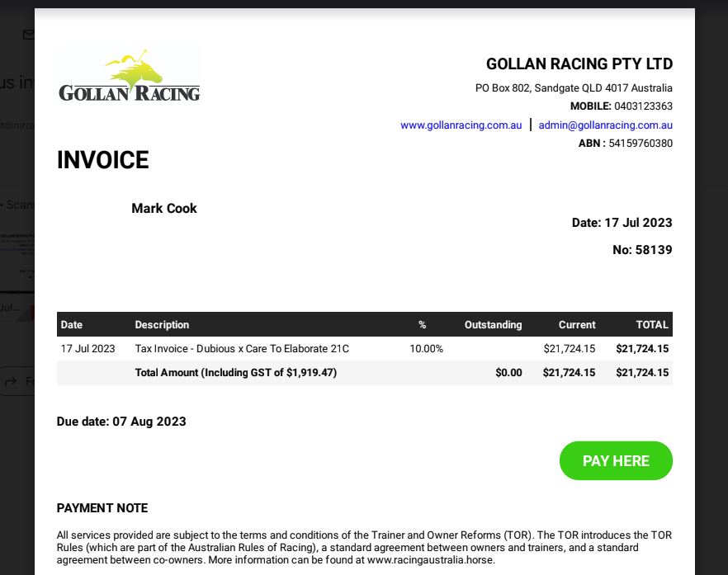Click the GOLLAN RACING PTY LTD company title
The width and height of the screenshot is (728, 575).
click(x=579, y=64)
